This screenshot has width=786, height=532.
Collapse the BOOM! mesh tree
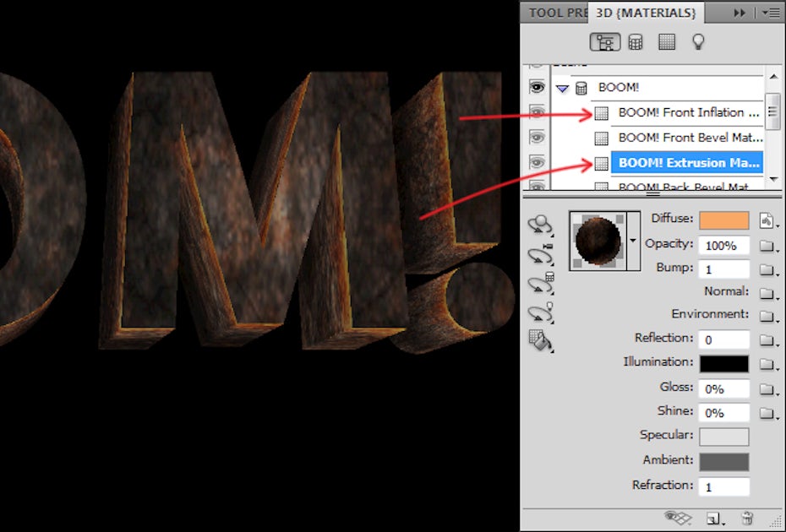[562, 88]
